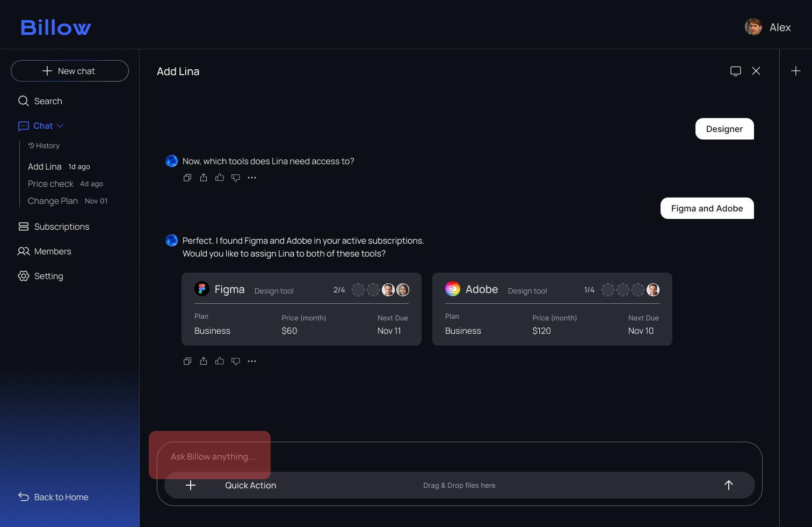Open the Alex profile menu
Image resolution: width=812 pixels, height=527 pixels.
point(768,27)
